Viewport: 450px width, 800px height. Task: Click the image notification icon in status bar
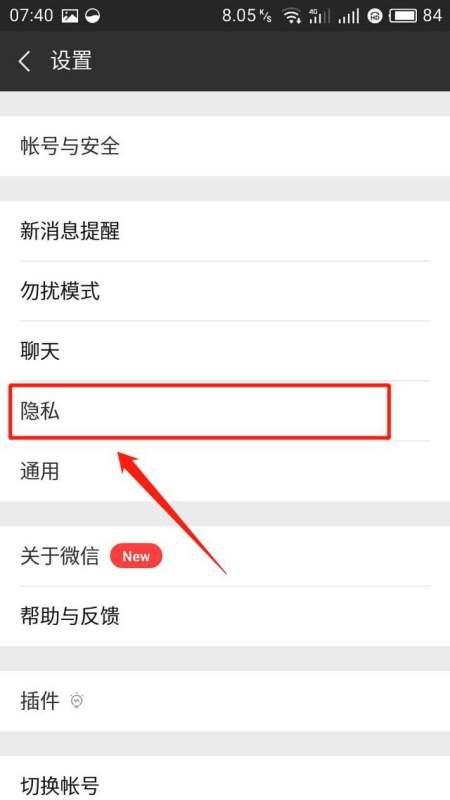[70, 16]
